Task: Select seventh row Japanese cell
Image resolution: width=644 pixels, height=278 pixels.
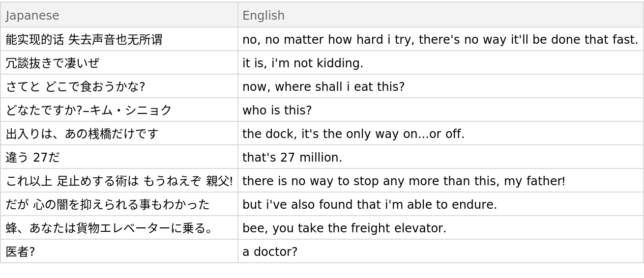Action: click(x=119, y=180)
